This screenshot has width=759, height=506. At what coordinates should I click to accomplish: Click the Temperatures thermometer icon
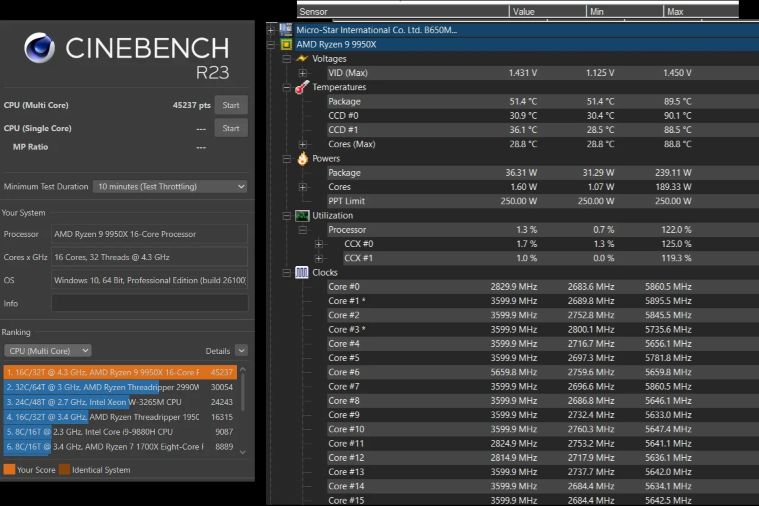[302, 87]
